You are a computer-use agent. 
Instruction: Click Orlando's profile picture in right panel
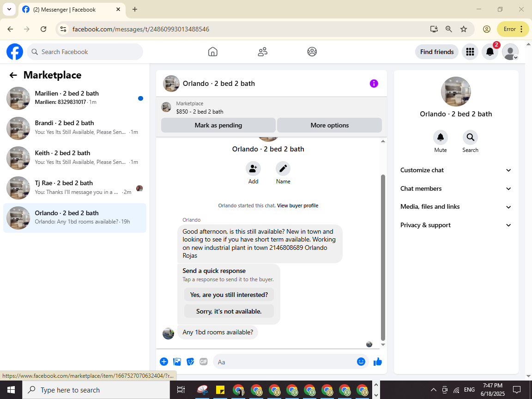click(456, 91)
